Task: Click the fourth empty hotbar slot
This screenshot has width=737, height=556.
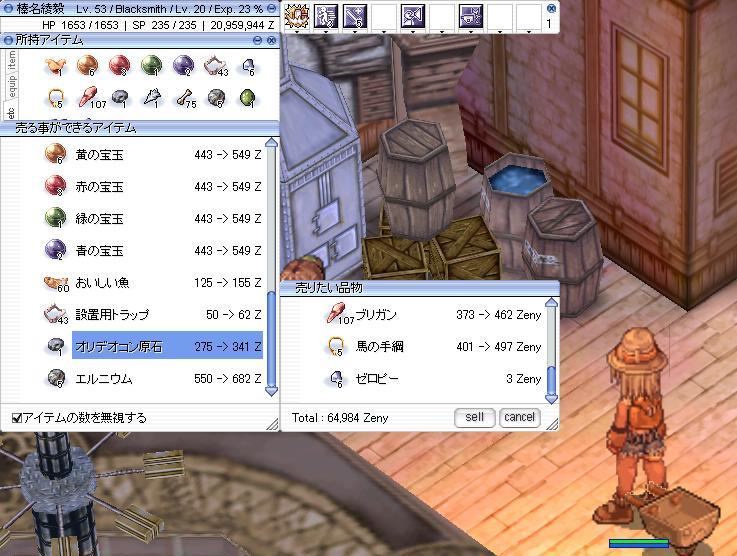Action: pyautogui.click(x=384, y=16)
